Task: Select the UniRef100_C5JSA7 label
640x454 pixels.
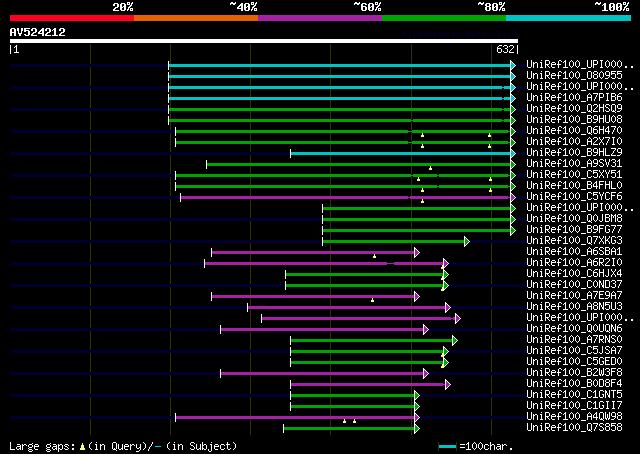Action: tap(574, 351)
